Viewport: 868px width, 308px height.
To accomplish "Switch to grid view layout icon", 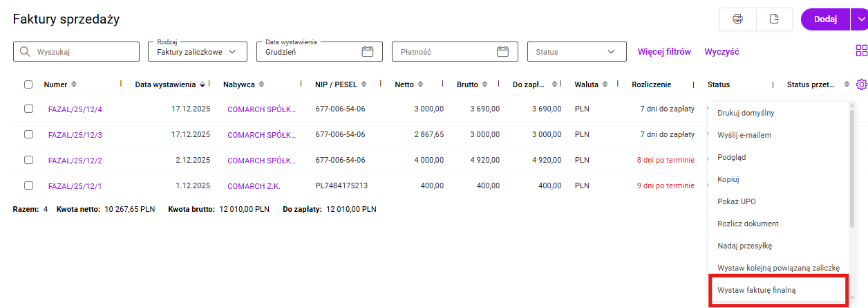I will [861, 51].
